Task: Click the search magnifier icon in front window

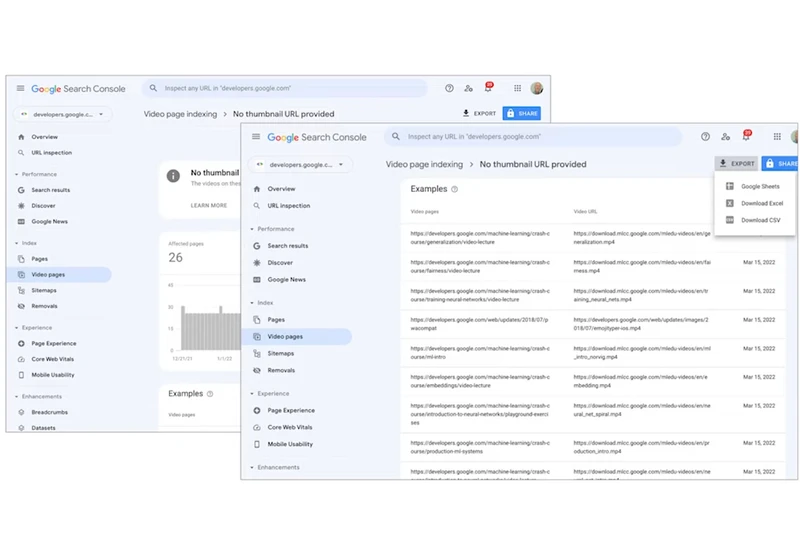Action: point(395,137)
